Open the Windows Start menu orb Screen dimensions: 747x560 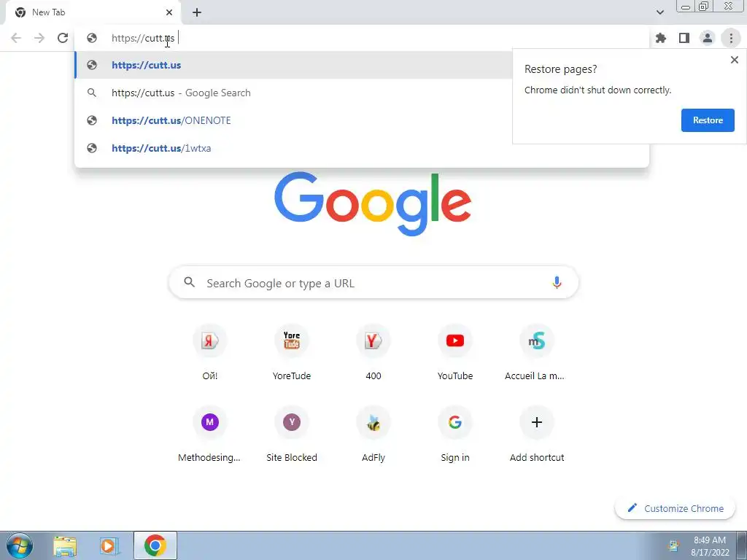click(20, 545)
